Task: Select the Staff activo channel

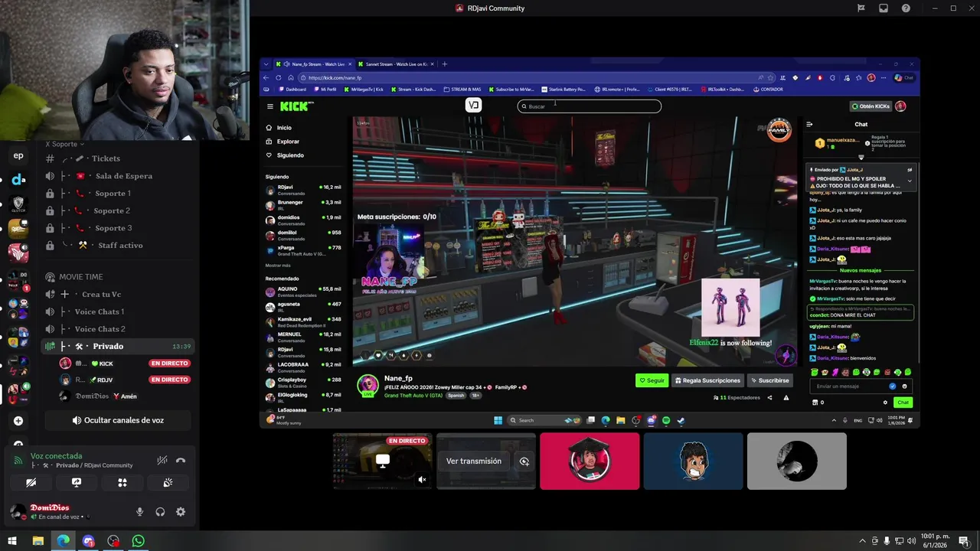Action: pyautogui.click(x=118, y=245)
